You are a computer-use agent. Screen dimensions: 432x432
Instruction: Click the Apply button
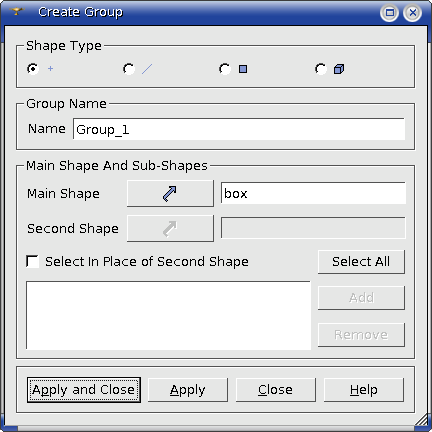coord(188,390)
